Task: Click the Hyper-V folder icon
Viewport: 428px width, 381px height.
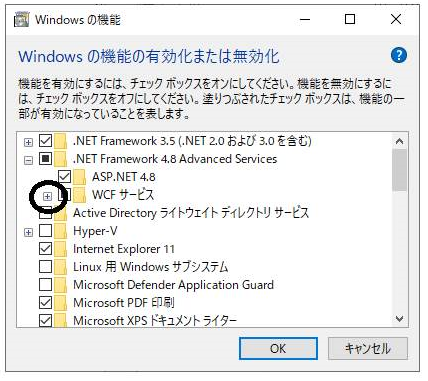Action: [61, 231]
